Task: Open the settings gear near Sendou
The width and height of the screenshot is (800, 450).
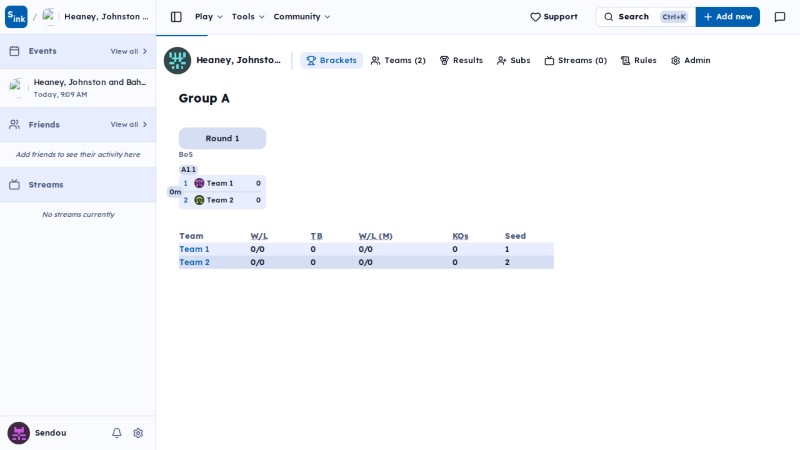Action: point(138,433)
